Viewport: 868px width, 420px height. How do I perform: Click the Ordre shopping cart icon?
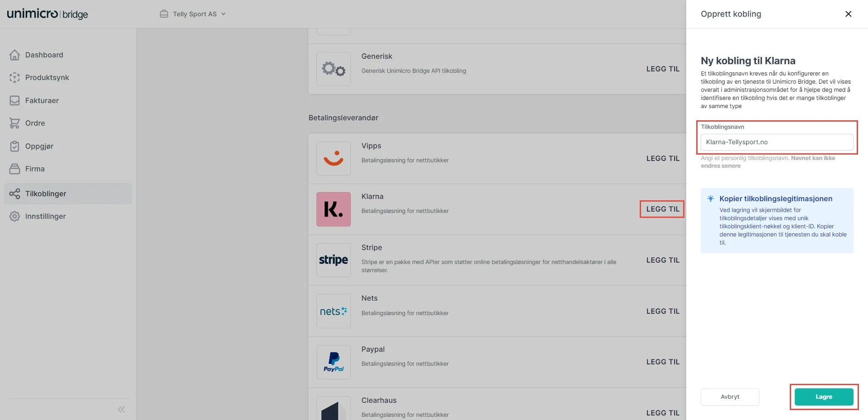pos(14,123)
